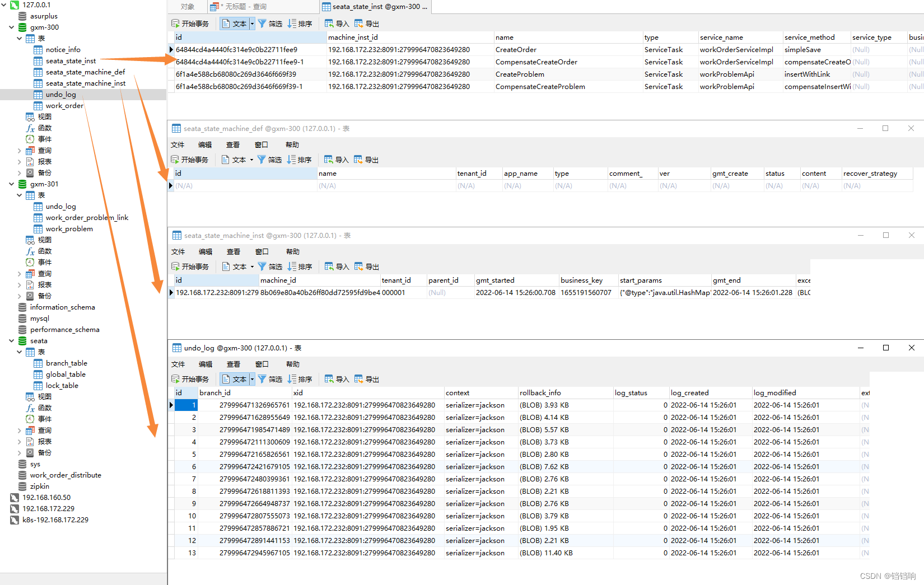This screenshot has height=585, width=924.
Task: Click the notice_info table icon
Action: 38,50
